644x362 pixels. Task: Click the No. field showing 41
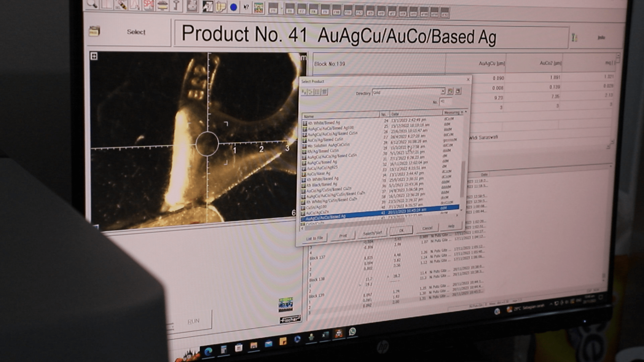(x=445, y=101)
